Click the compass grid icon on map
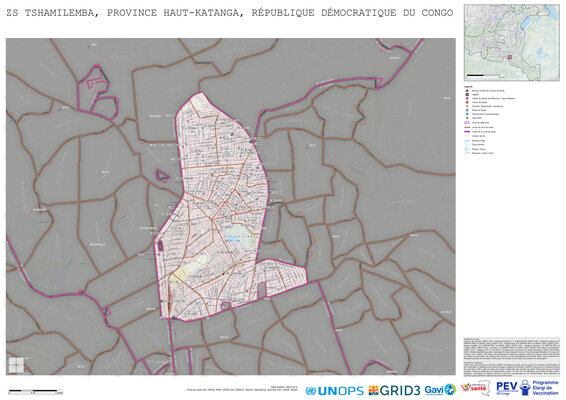This screenshot has width=566, height=400. [x=16, y=365]
